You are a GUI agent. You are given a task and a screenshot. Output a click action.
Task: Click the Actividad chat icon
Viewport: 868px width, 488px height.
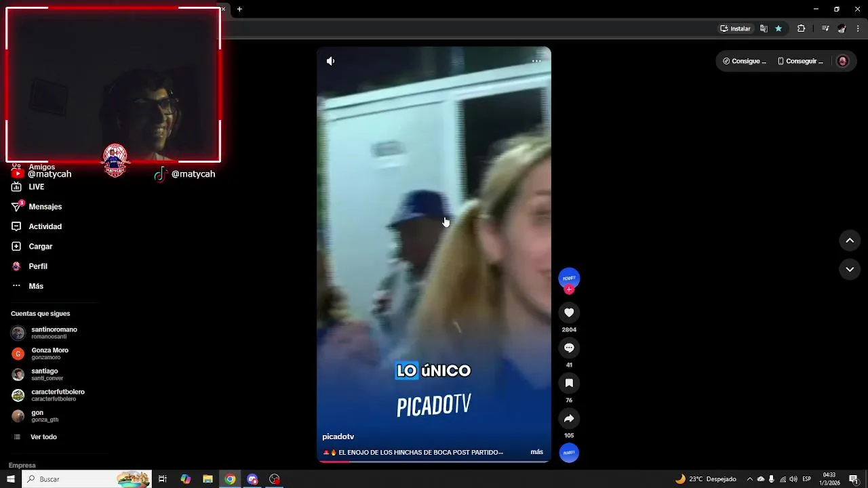click(x=16, y=226)
